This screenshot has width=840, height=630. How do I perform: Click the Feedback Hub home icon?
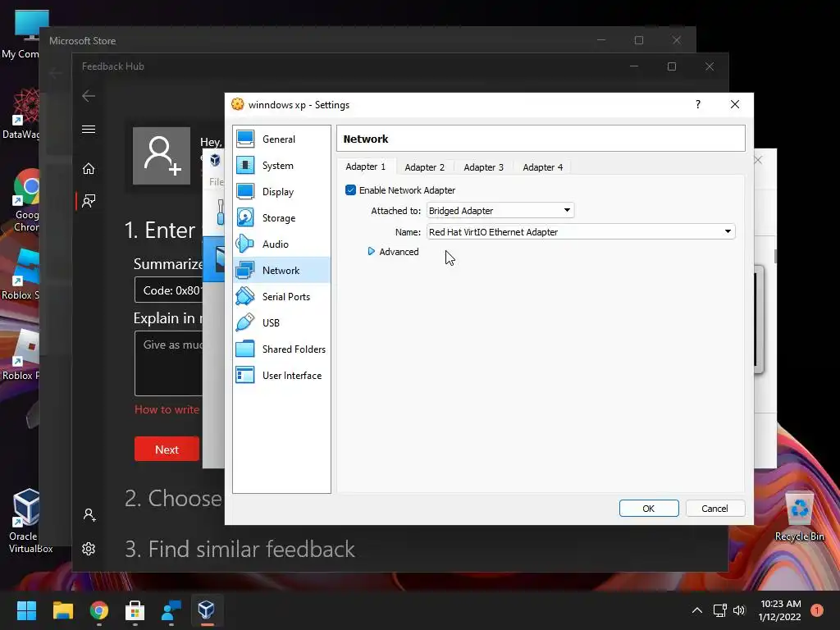tap(89, 169)
